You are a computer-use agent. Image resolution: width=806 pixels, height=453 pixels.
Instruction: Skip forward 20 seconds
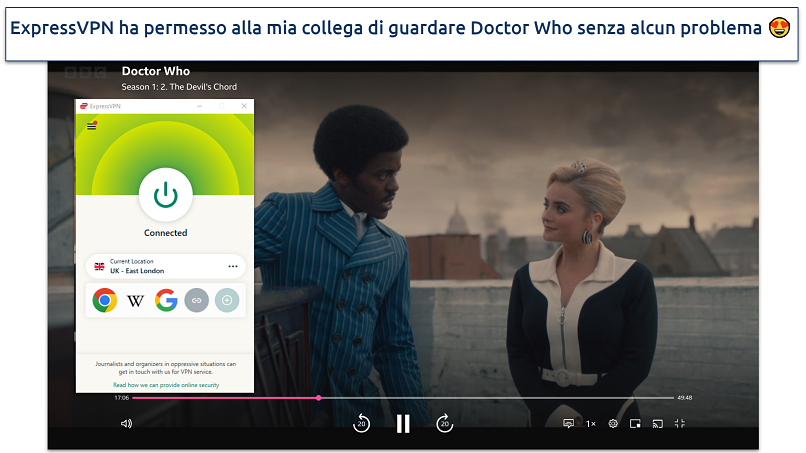tap(445, 424)
